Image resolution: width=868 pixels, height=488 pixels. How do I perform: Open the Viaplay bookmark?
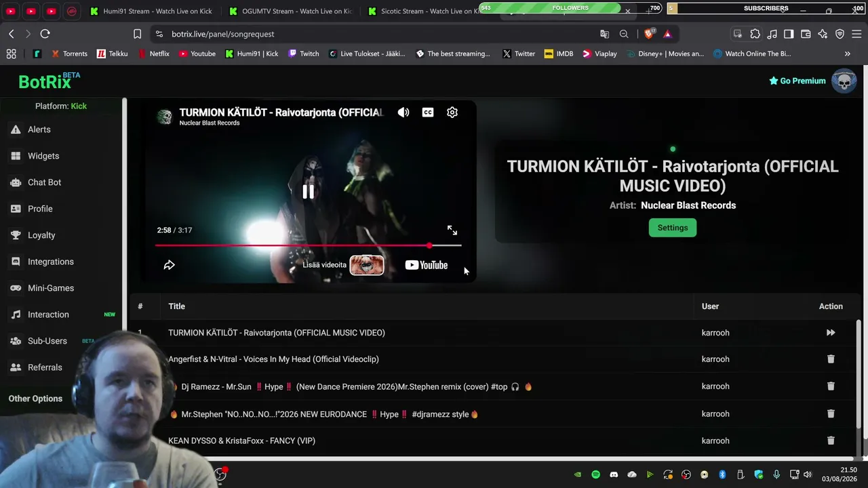pos(599,54)
